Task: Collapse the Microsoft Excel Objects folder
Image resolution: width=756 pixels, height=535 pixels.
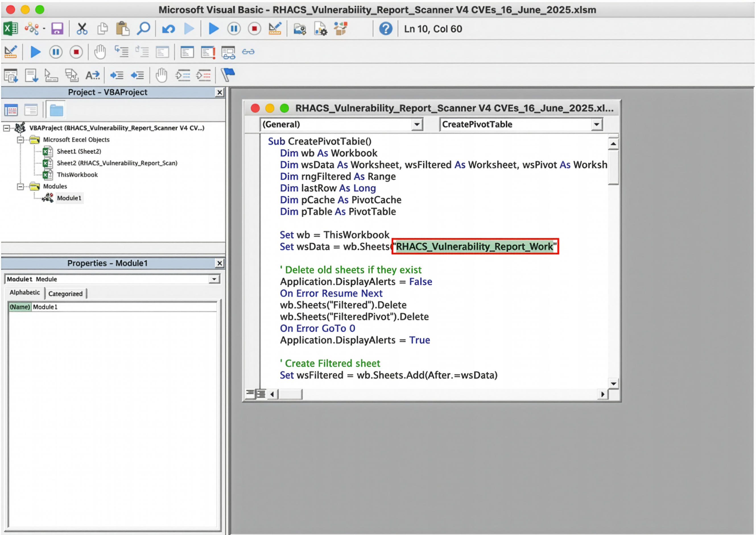Action: pyautogui.click(x=20, y=140)
